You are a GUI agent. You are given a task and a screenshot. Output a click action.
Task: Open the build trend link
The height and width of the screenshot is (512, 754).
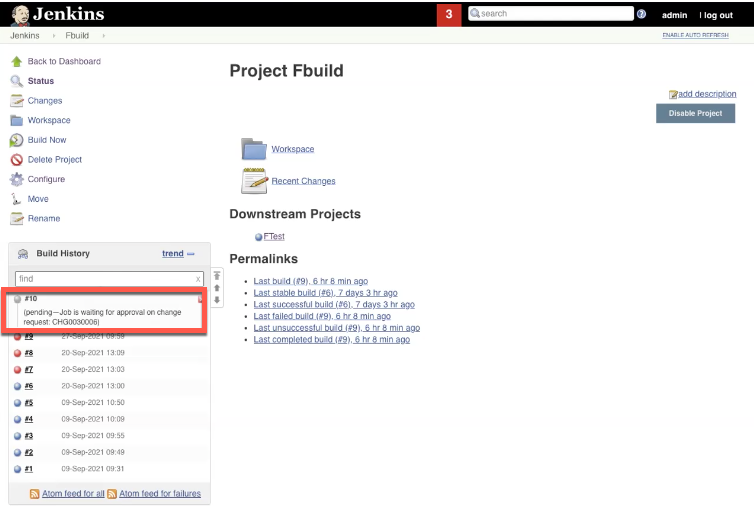[173, 254]
